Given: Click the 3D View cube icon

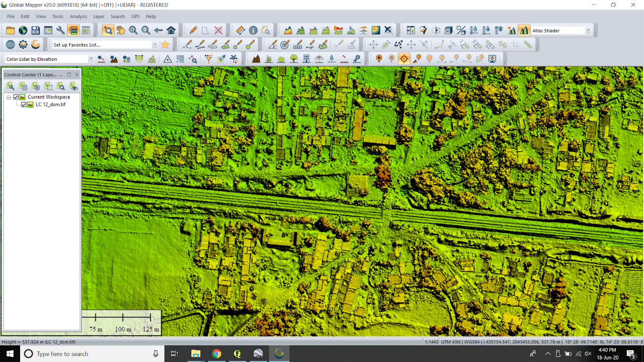Looking at the screenshot, I should point(448,31).
